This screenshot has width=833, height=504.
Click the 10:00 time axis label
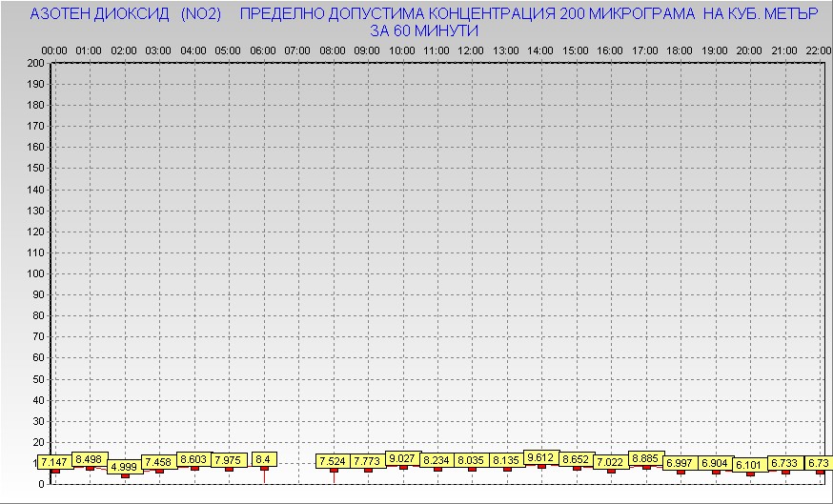[x=402, y=51]
